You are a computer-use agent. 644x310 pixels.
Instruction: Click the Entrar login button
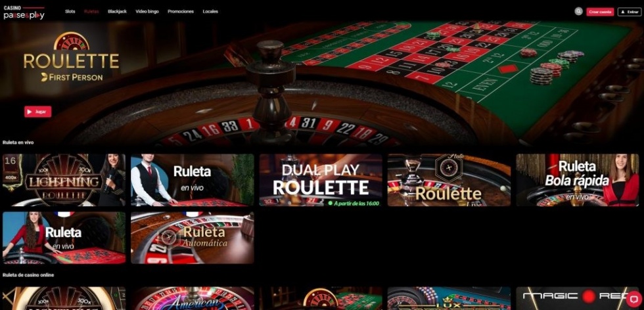pos(630,12)
